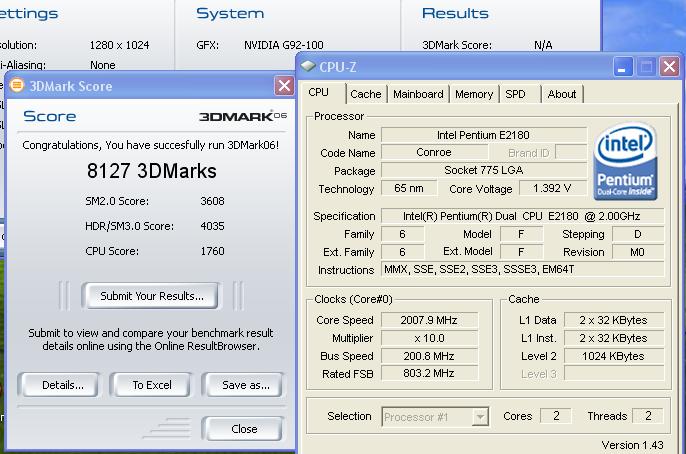Close the CPU-Z window
This screenshot has height=454, width=686.
click(669, 67)
